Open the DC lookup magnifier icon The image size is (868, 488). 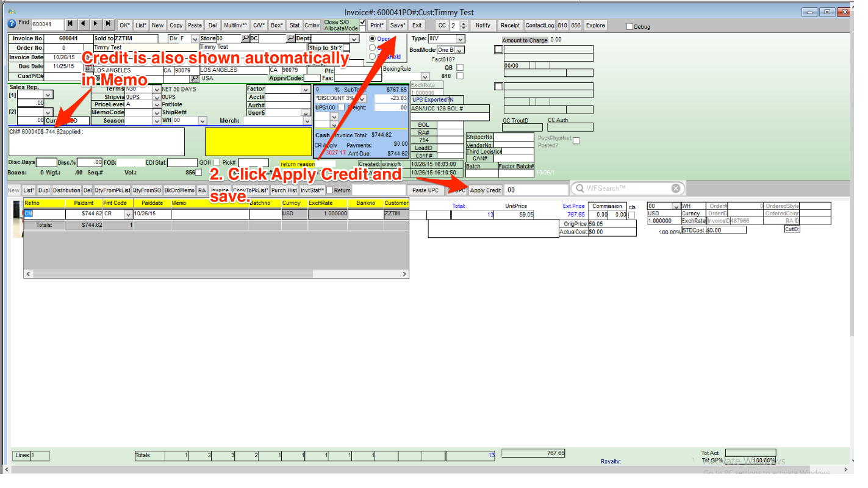pyautogui.click(x=290, y=38)
